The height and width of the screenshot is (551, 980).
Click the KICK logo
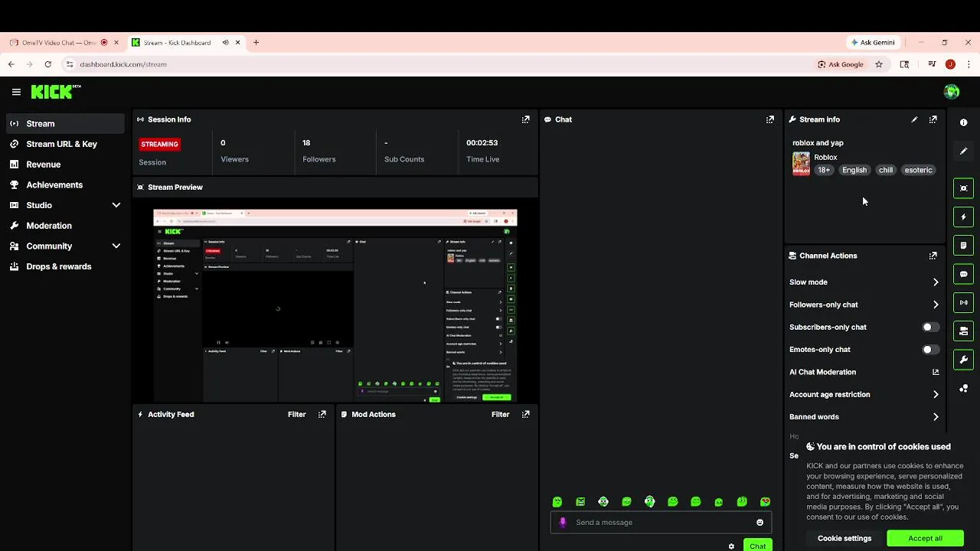[x=56, y=92]
